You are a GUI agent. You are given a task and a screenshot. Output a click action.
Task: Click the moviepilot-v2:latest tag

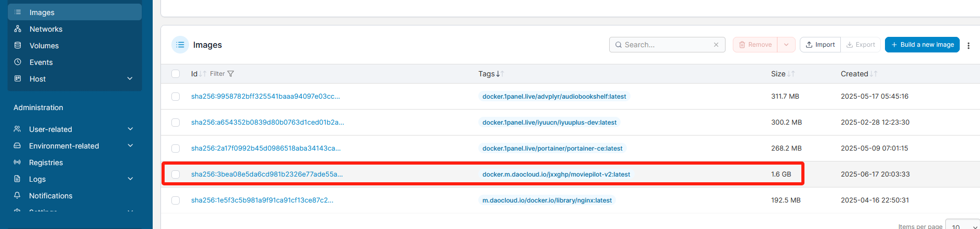556,174
